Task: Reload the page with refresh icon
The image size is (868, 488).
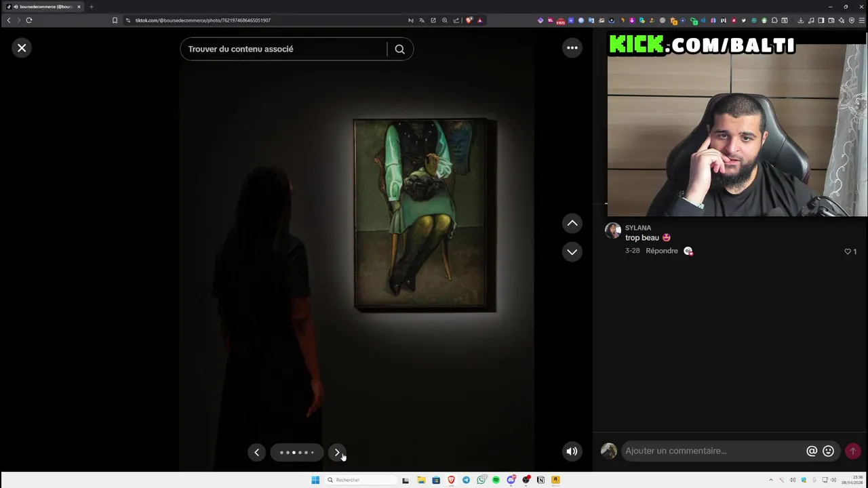Action: click(29, 20)
